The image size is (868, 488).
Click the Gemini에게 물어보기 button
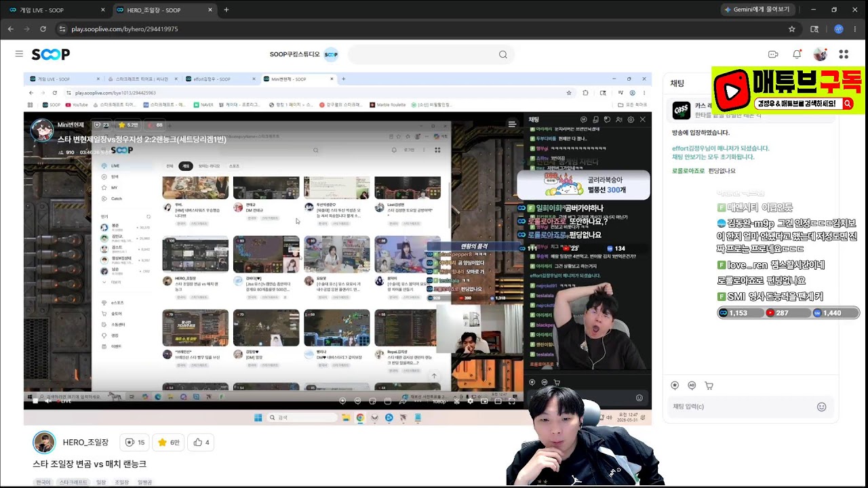tap(757, 9)
